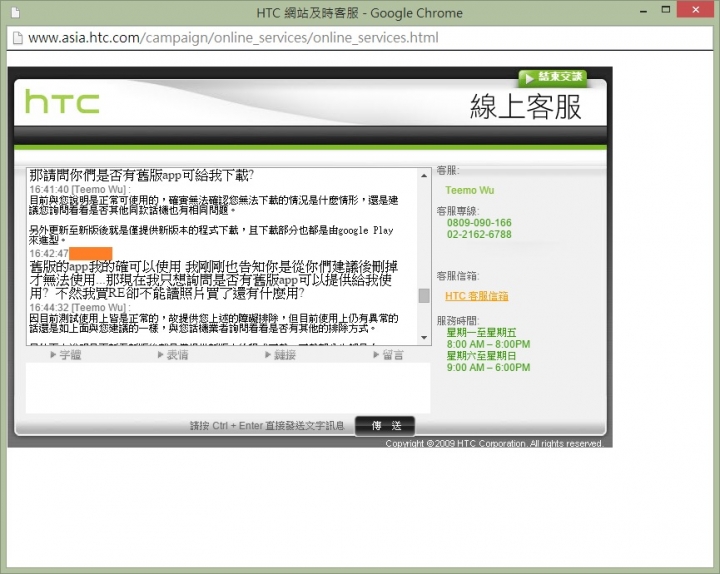The width and height of the screenshot is (720, 574).
Task: Click the 星期六至星期日 weekend text
Action: coord(481,355)
